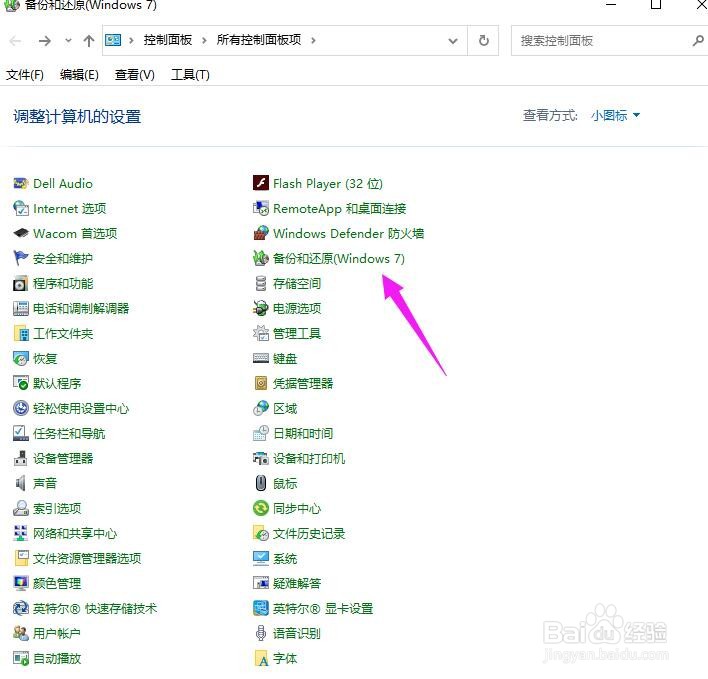This screenshot has height=679, width=708.
Task: Click the 凭据管理器 safe icon
Action: pyautogui.click(x=261, y=383)
